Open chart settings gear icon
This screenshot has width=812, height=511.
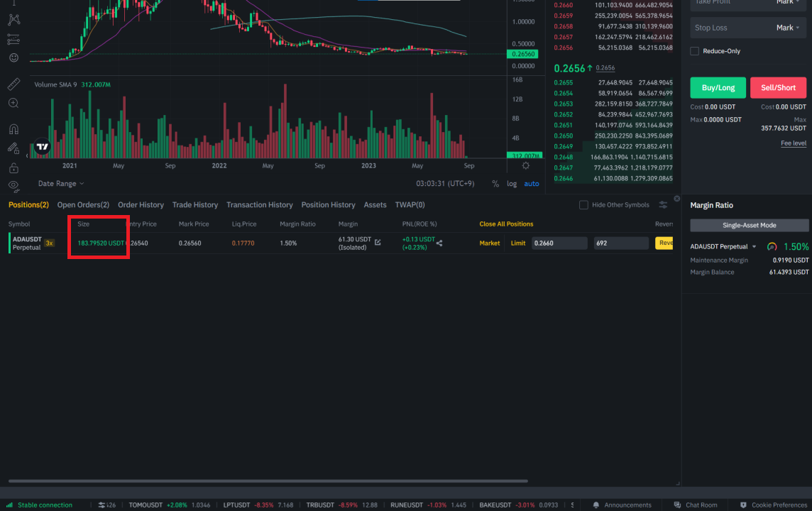(x=526, y=165)
